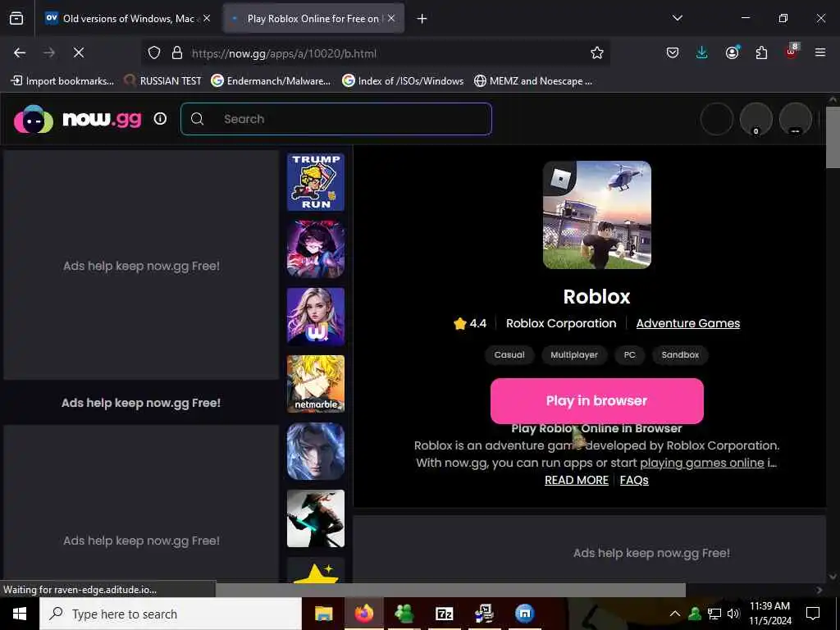Click the now.gg logo
Image resolution: width=840 pixels, height=630 pixels.
(78, 118)
